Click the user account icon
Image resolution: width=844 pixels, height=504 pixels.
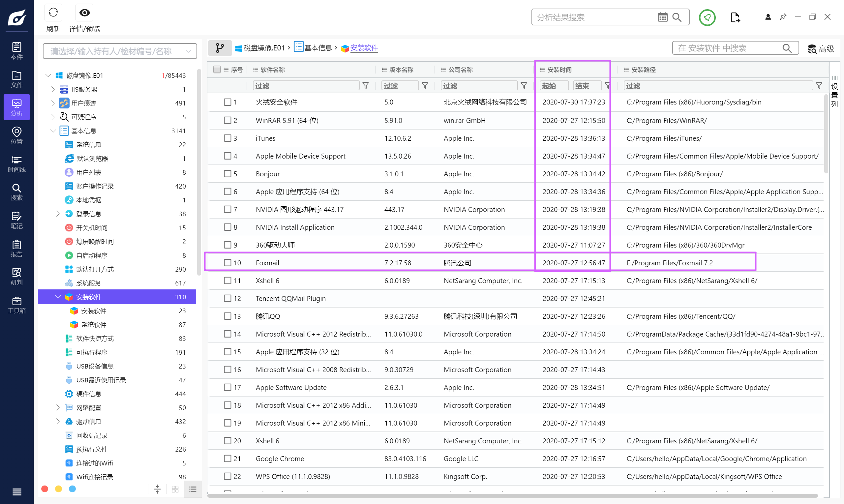[768, 17]
